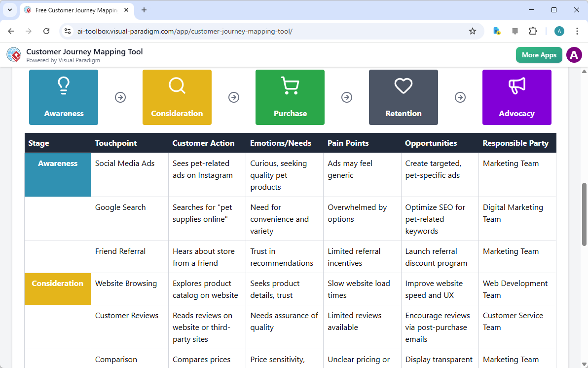Click the arrow between Purchase and Retention
588x368 pixels.
pyautogui.click(x=347, y=97)
